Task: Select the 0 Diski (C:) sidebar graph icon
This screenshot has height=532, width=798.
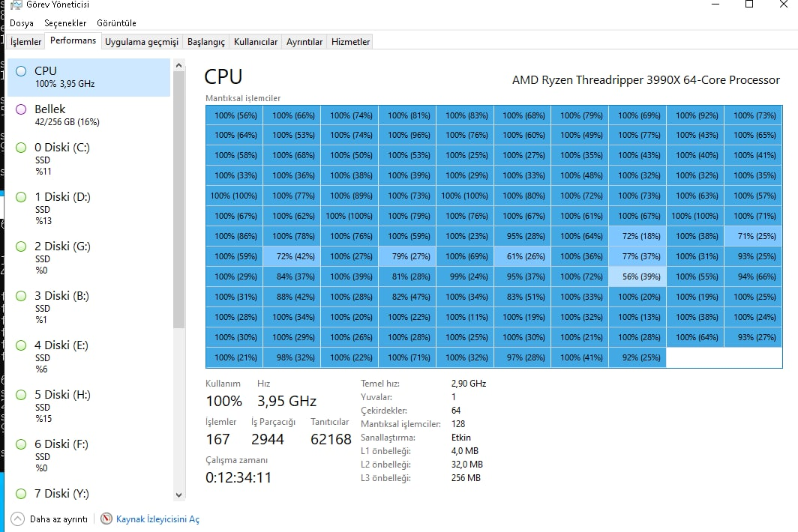Action: point(20,148)
